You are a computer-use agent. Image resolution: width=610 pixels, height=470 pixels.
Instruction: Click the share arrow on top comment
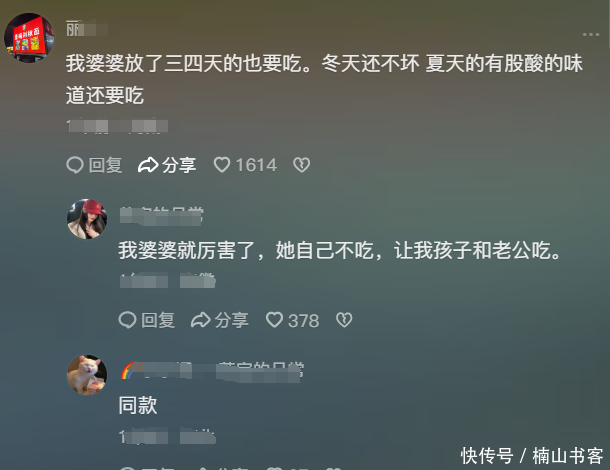148,165
